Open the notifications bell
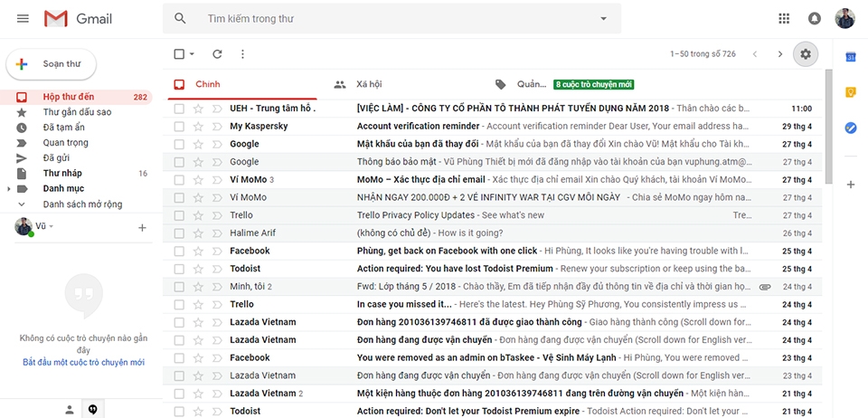Viewport: 868px width, 418px height. point(815,18)
